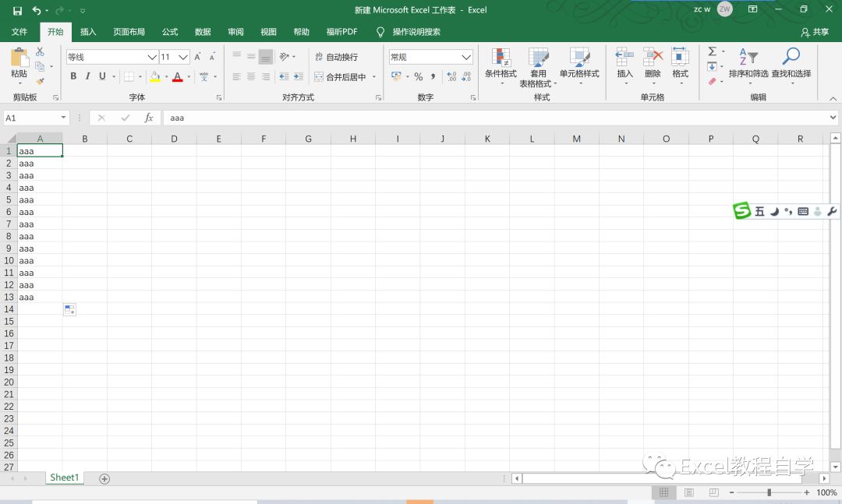
Task: Click the increase decimal icon
Action: [451, 76]
